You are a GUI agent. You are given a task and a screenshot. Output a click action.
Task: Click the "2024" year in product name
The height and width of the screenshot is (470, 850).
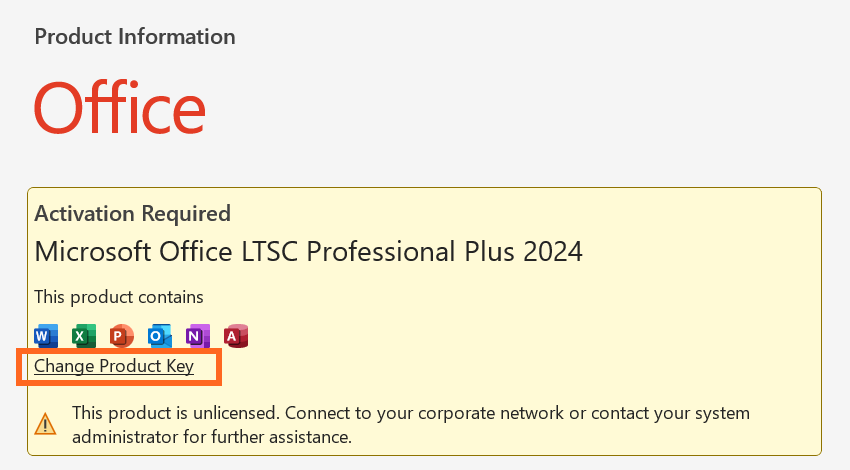coord(553,252)
